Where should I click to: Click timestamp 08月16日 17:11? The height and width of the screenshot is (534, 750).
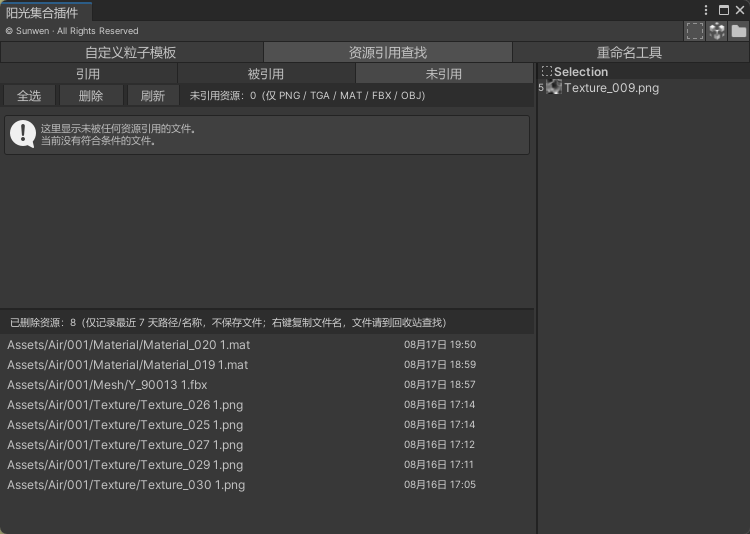coord(439,465)
